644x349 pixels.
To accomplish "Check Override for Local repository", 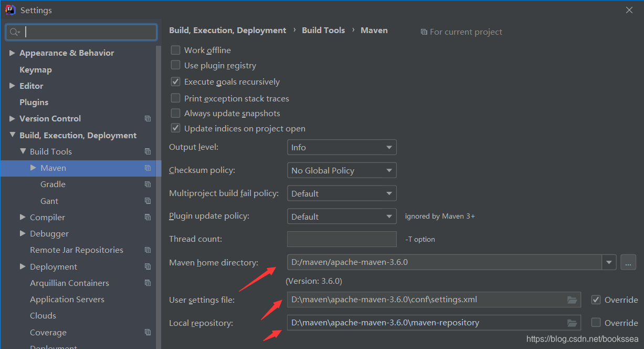I will [596, 322].
